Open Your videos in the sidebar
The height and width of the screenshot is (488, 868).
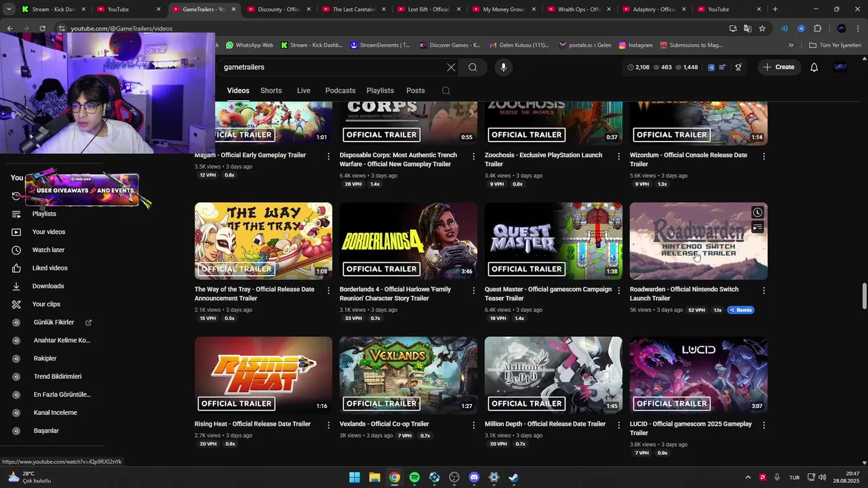click(49, 232)
